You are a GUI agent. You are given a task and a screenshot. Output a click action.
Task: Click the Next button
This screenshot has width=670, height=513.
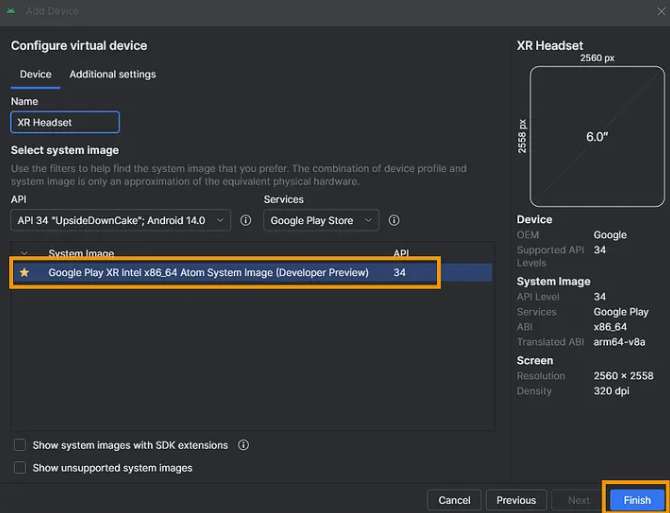point(578,500)
